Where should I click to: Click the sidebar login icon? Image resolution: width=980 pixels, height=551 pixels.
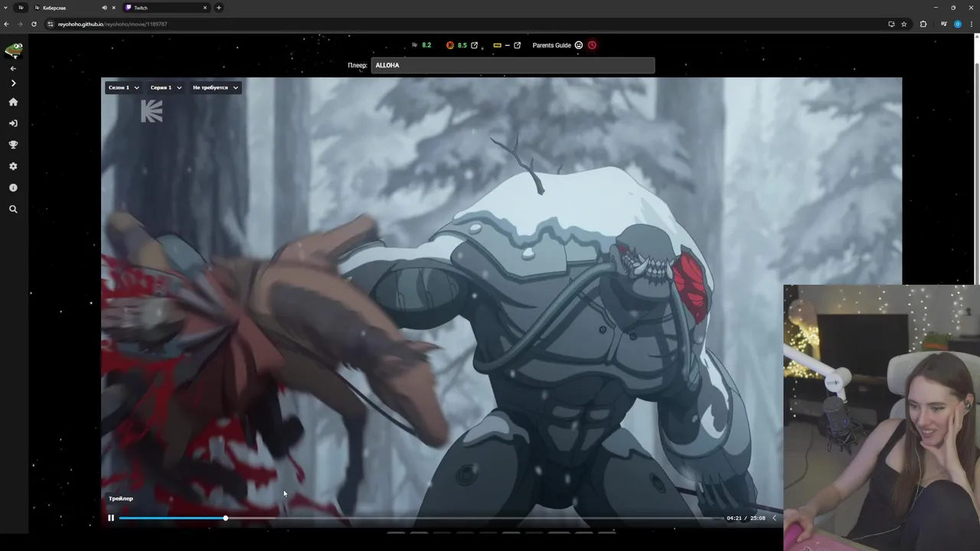point(13,123)
